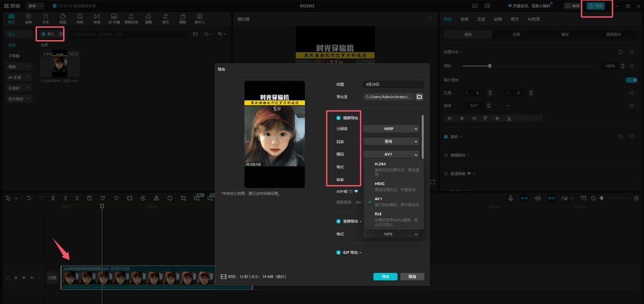Open the 滤镜 (Filters) panel
Viewport: 644px width, 304px height.
149,19
